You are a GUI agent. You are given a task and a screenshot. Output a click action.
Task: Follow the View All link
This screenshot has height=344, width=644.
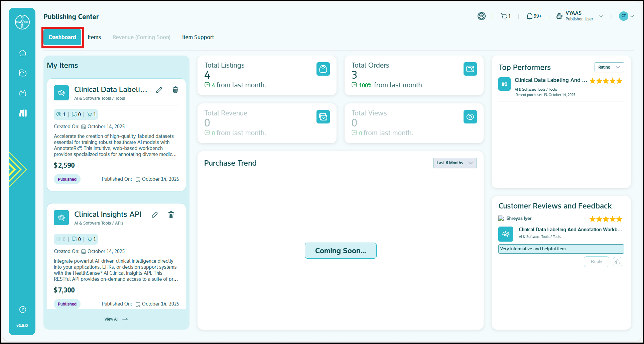(116, 319)
